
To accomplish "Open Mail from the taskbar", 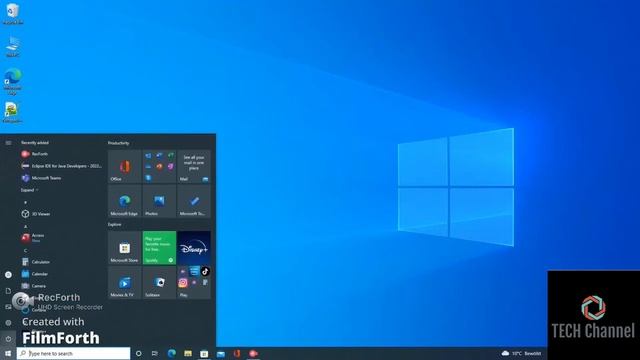I will (221, 353).
